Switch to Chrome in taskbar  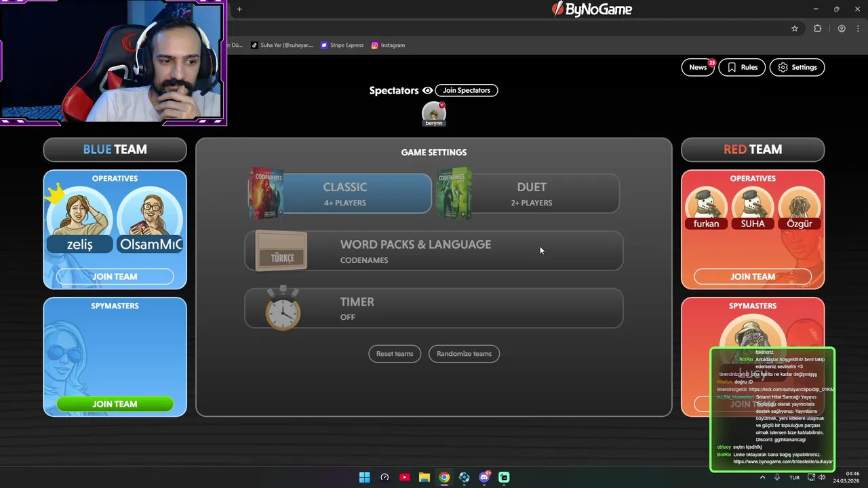444,477
